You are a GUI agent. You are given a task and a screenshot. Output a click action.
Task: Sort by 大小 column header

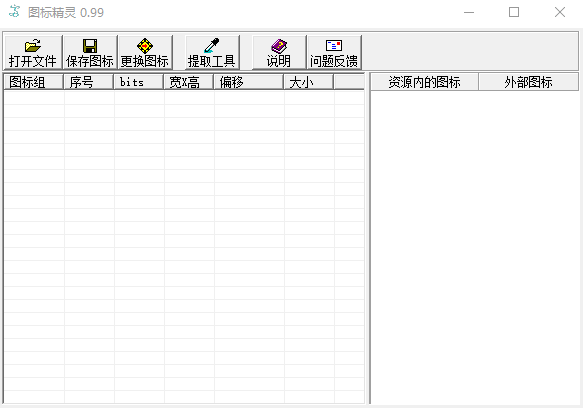click(309, 82)
